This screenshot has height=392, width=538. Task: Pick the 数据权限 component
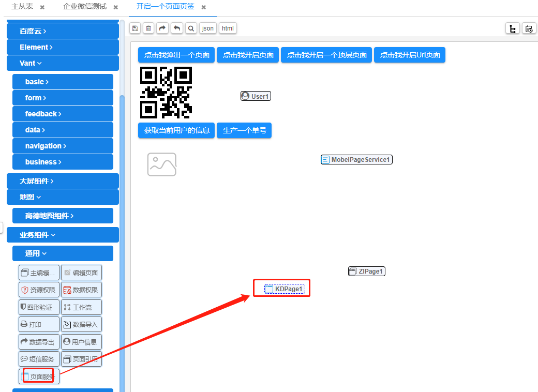point(81,290)
